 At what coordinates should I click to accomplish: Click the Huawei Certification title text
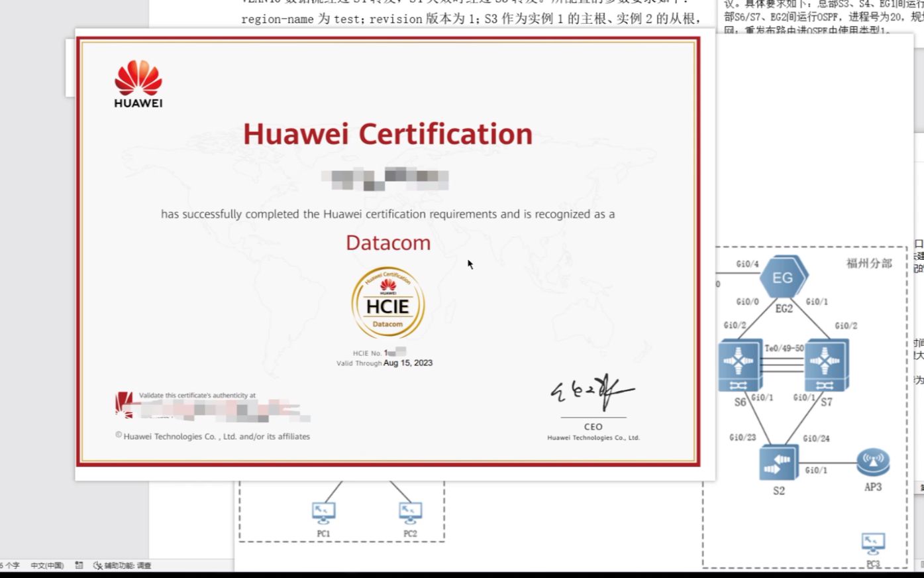point(387,134)
